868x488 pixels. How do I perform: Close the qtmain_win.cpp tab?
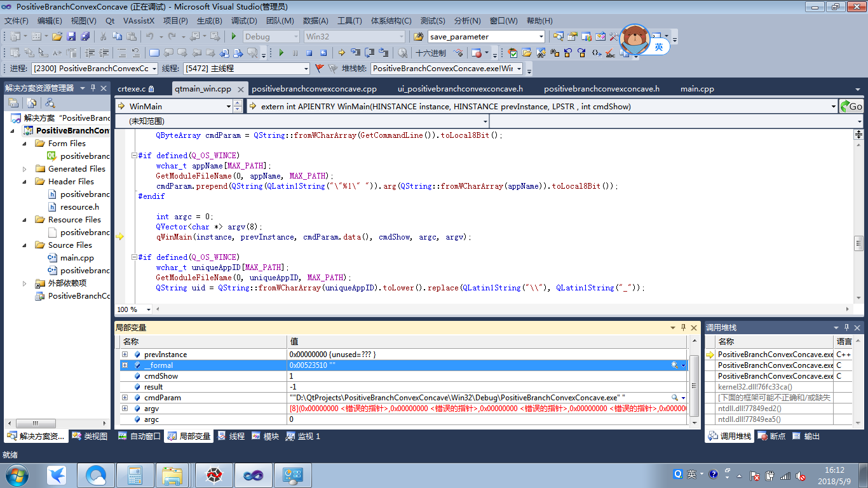coord(242,88)
